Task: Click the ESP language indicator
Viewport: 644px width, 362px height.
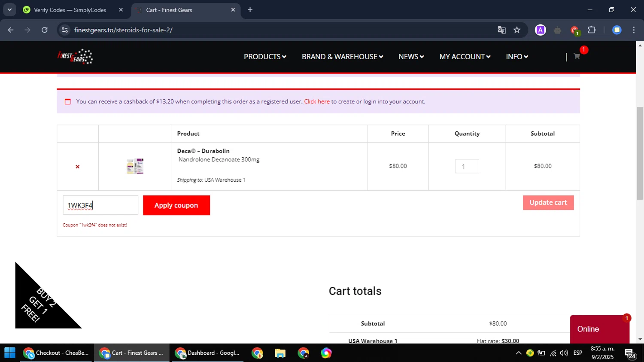Action: point(578,353)
